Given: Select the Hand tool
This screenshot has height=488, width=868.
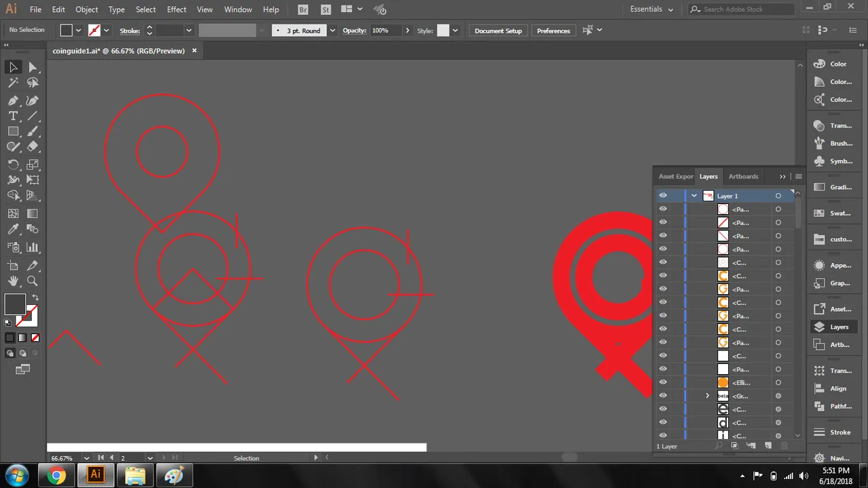Looking at the screenshot, I should [13, 281].
